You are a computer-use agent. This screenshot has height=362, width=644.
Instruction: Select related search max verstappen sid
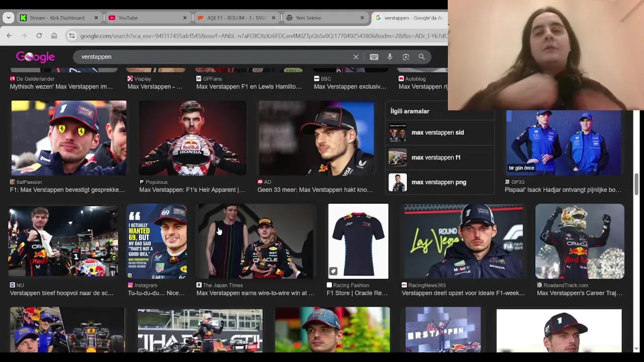pyautogui.click(x=440, y=133)
